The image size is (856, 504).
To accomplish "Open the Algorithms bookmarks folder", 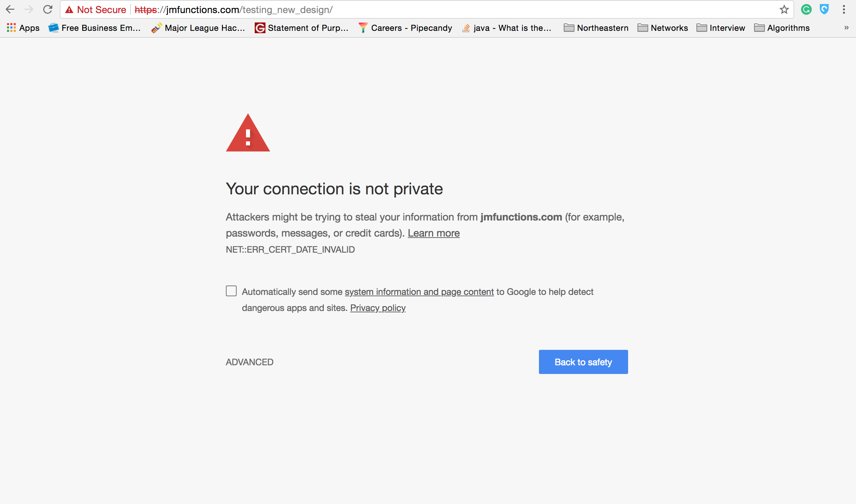I will [782, 28].
